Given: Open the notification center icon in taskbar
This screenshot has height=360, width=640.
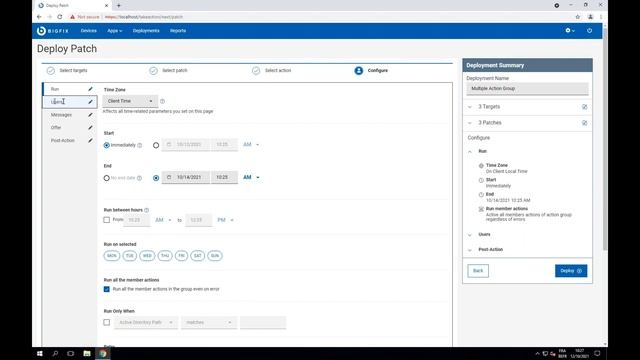Looking at the screenshot, I should coord(597,353).
